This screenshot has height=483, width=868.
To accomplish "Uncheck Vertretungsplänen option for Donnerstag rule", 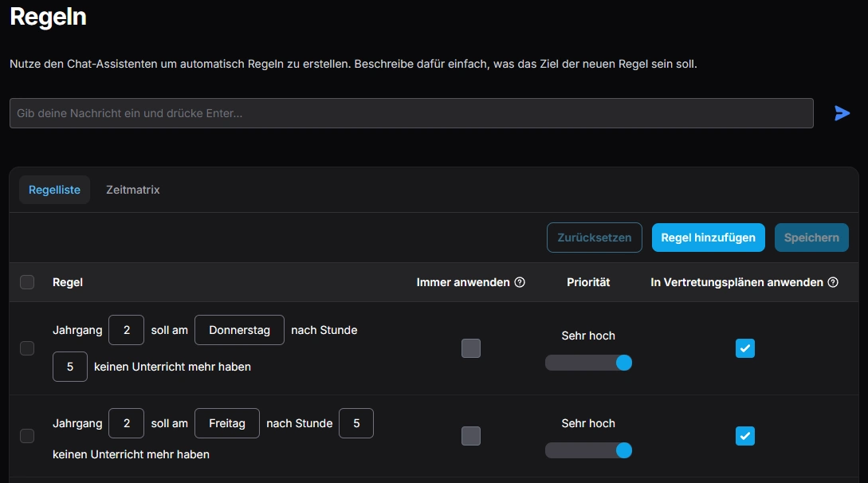I will tap(744, 348).
